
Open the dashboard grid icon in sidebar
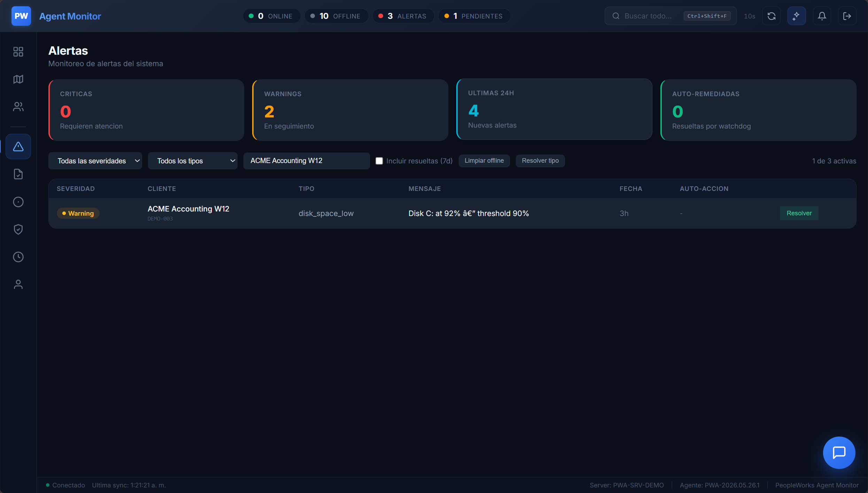18,52
